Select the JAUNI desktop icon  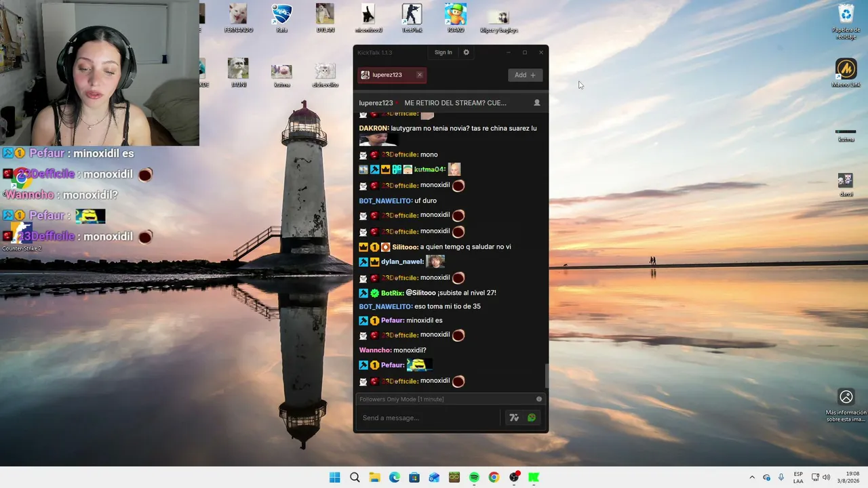(238, 73)
